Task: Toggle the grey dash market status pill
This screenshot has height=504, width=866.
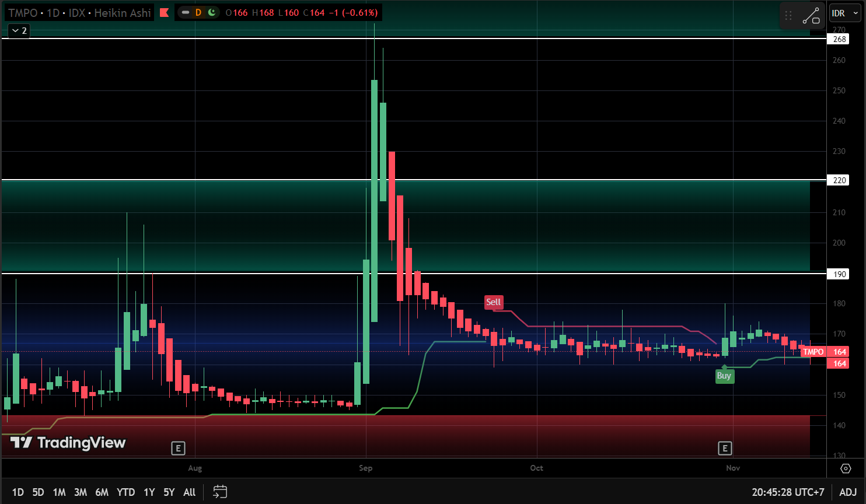Action: [186, 12]
